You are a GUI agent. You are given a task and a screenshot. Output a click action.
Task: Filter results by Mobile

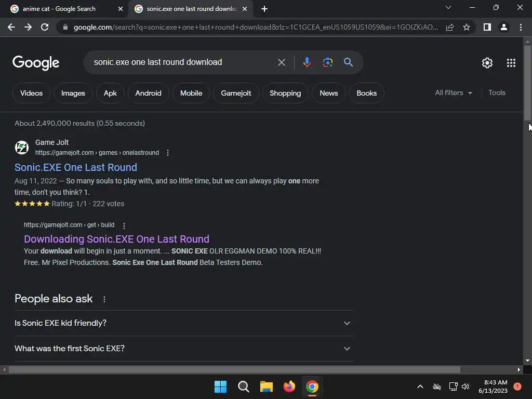pos(191,93)
